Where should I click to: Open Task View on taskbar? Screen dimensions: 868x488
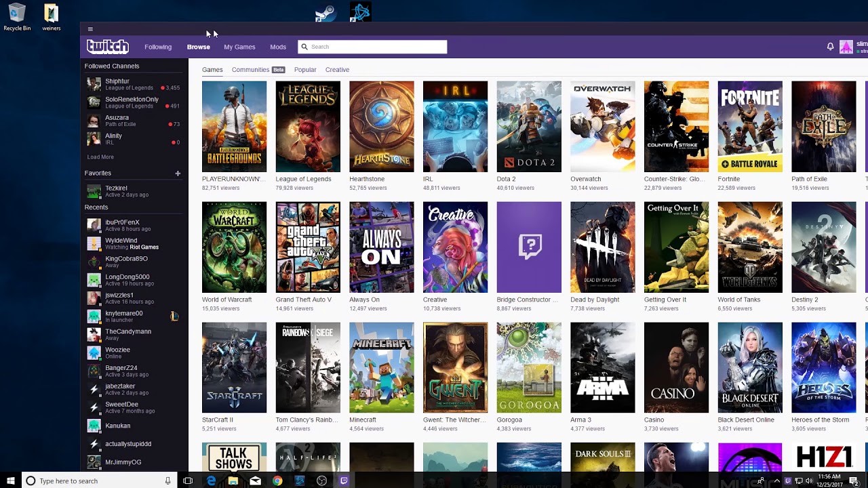pos(188,481)
